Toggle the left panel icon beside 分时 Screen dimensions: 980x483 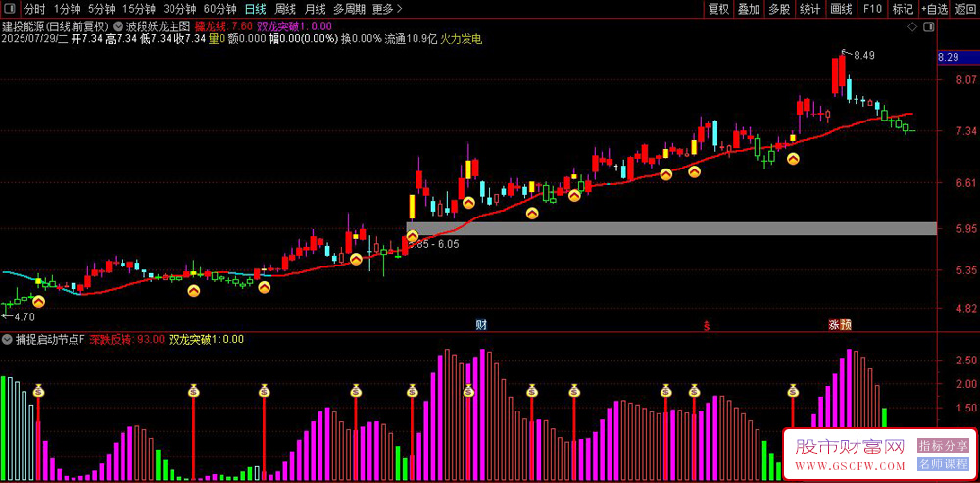[11, 9]
